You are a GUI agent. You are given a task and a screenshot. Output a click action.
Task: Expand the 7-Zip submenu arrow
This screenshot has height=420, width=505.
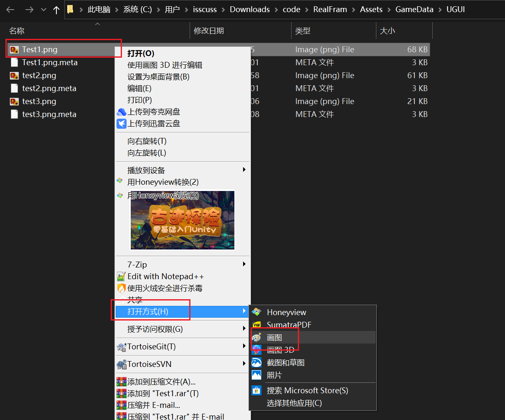pyautogui.click(x=244, y=264)
